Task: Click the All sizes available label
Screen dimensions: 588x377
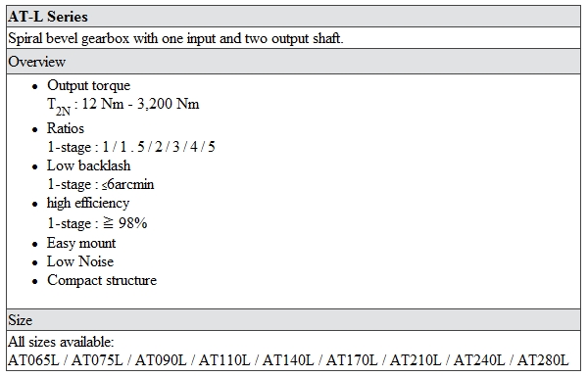Action: click(61, 342)
